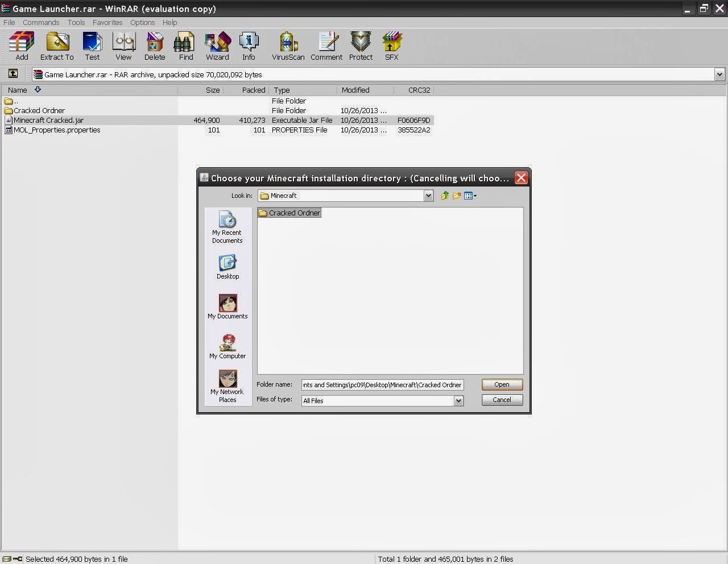Close the Minecraft directory chooser dialog

pyautogui.click(x=521, y=178)
